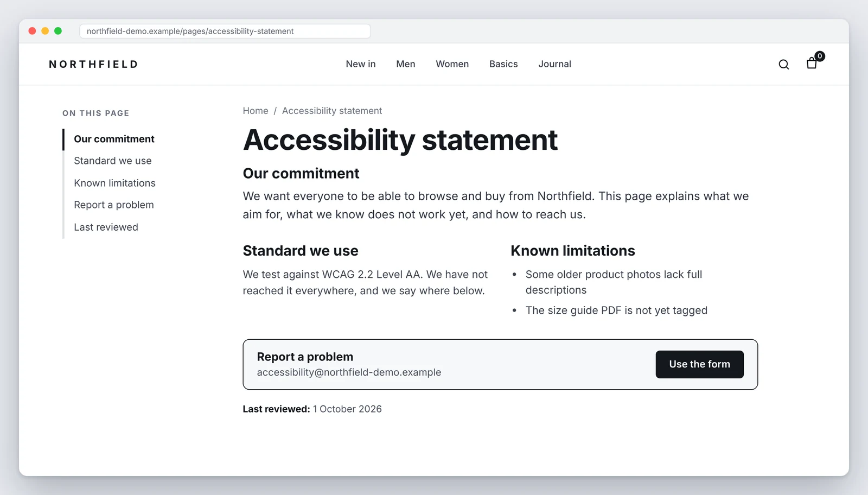Click accessibility@northfield-demo.example email address
Image resolution: width=868 pixels, height=495 pixels.
coord(349,372)
